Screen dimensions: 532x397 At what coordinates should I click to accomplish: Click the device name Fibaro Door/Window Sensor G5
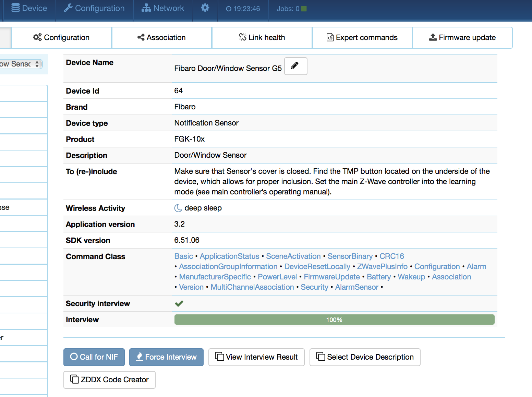coord(228,69)
